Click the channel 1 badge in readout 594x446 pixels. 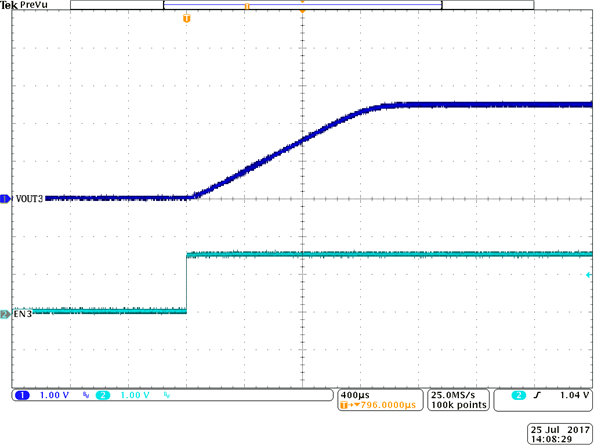(22, 395)
